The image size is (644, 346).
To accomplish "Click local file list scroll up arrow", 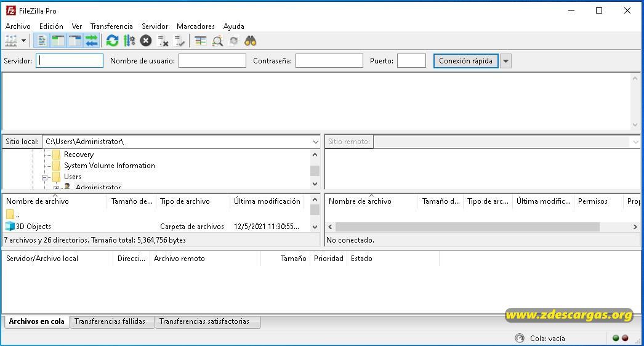I will pyautogui.click(x=315, y=199).
